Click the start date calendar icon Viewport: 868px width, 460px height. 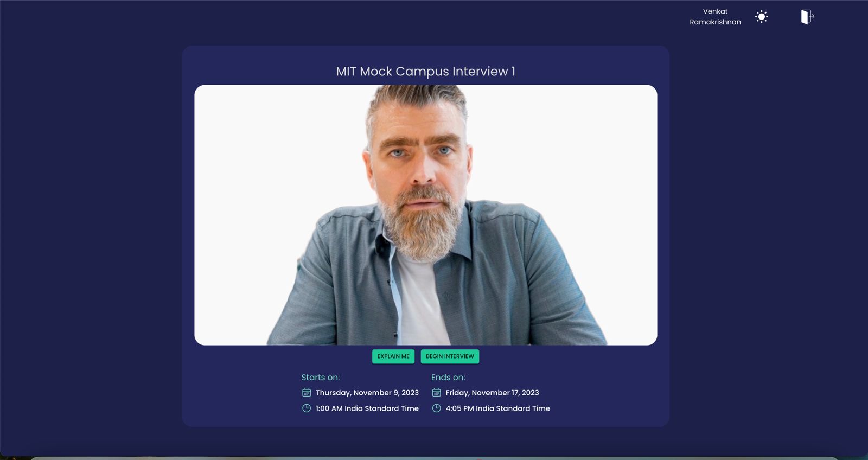coord(307,393)
